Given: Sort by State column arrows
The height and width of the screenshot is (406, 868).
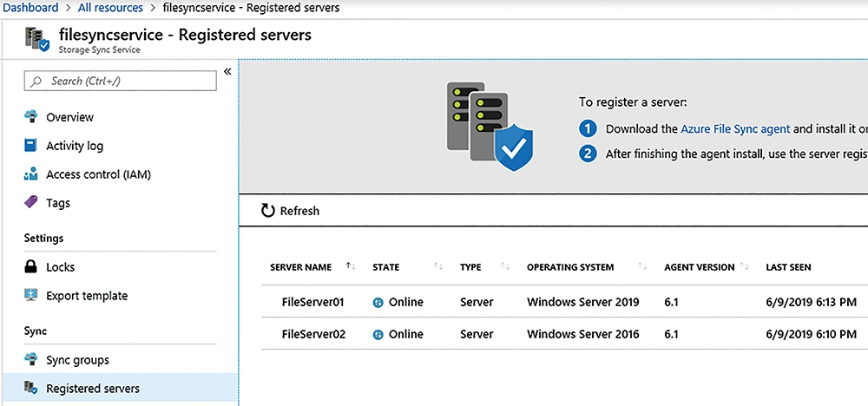Looking at the screenshot, I should [438, 266].
